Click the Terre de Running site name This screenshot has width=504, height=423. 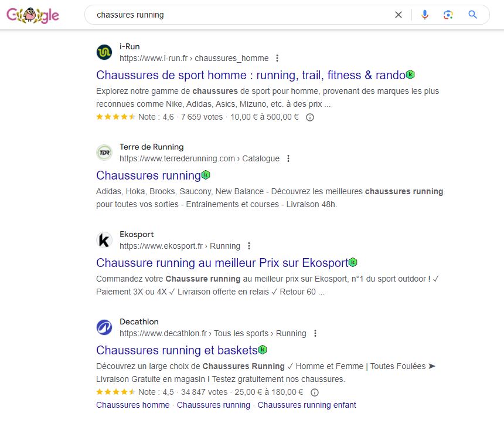(x=151, y=147)
